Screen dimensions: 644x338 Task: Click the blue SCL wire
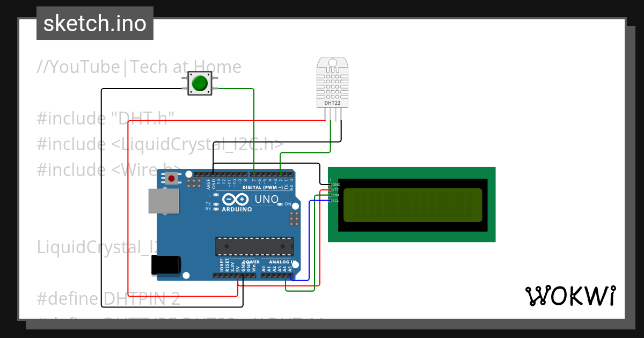click(310, 241)
